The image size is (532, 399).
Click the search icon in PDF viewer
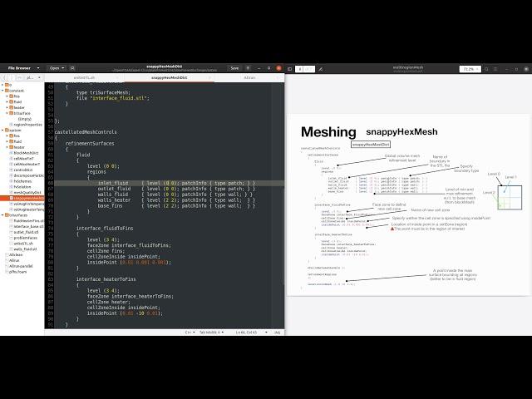click(x=486, y=69)
